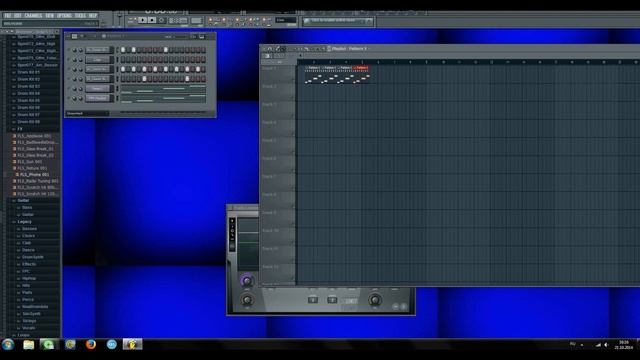Click the Track 10 header in Playlist
The image size is (640, 360).
pyautogui.click(x=278, y=237)
